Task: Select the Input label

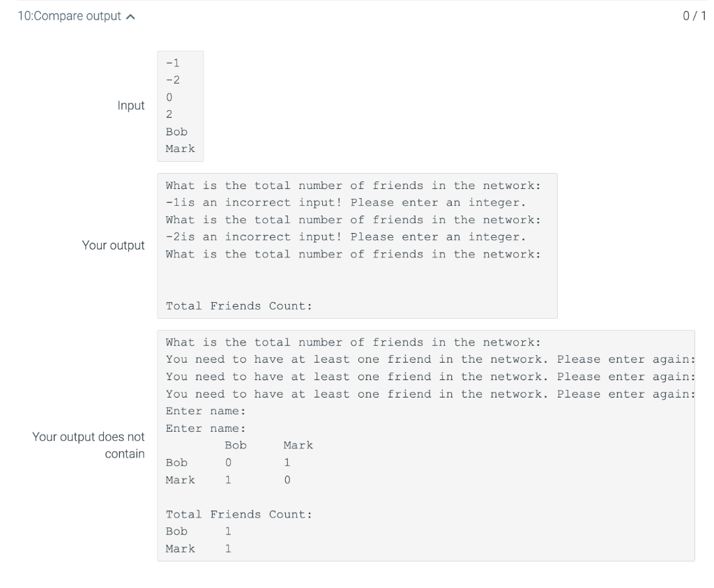Action: [131, 105]
